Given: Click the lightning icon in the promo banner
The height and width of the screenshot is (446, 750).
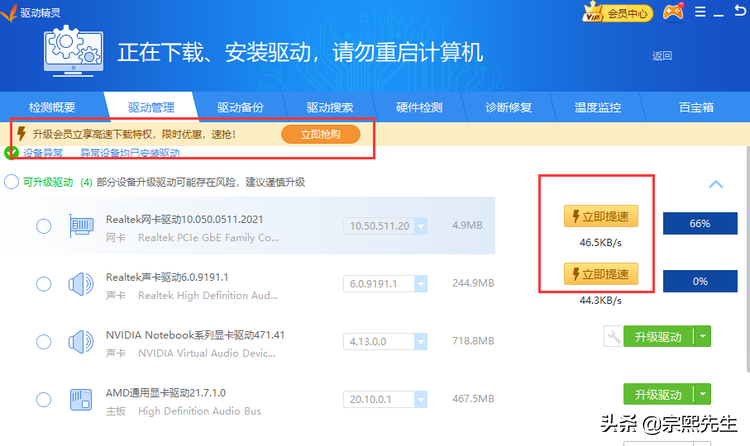Looking at the screenshot, I should (21, 134).
